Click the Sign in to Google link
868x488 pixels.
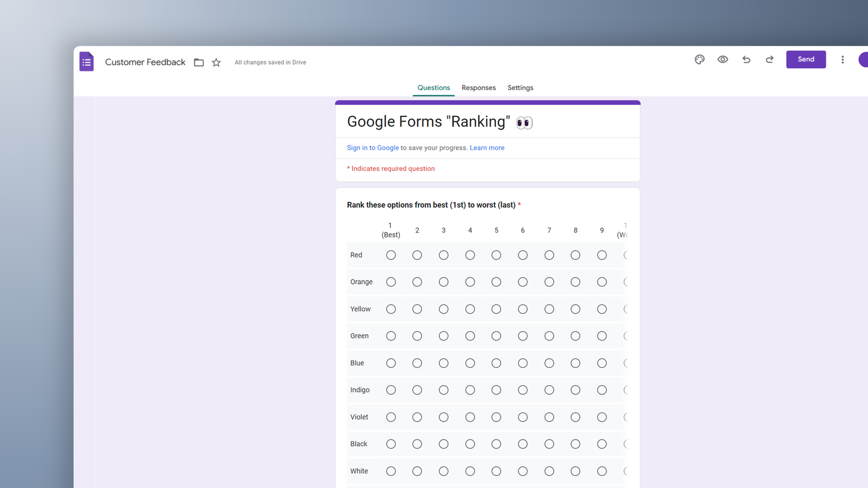[x=373, y=147]
